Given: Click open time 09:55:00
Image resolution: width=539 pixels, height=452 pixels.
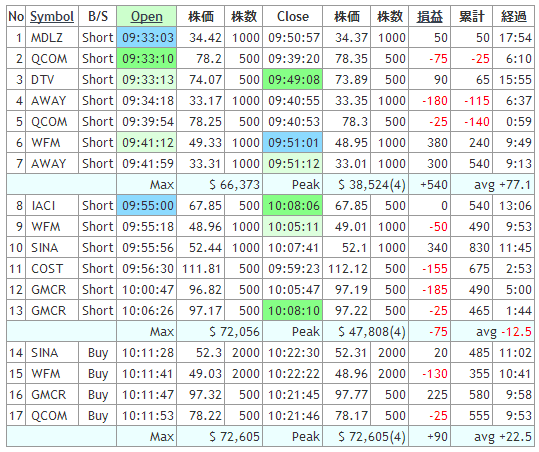Looking at the screenshot, I should (146, 206).
